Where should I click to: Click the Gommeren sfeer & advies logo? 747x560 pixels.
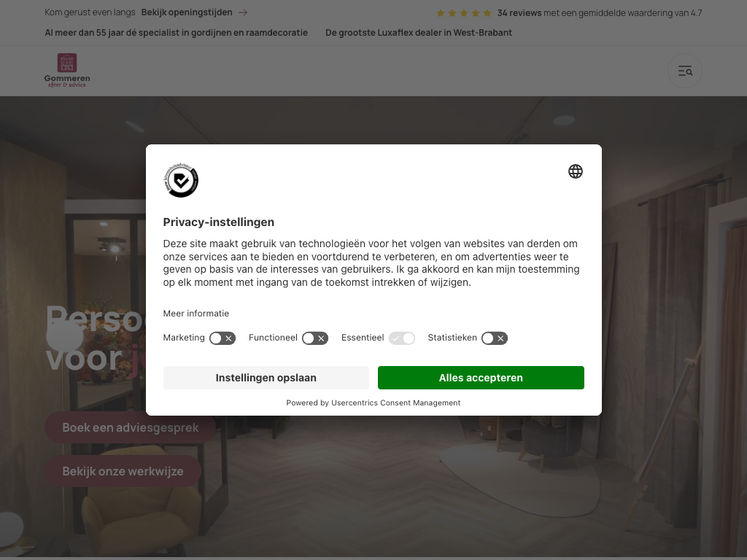[67, 71]
